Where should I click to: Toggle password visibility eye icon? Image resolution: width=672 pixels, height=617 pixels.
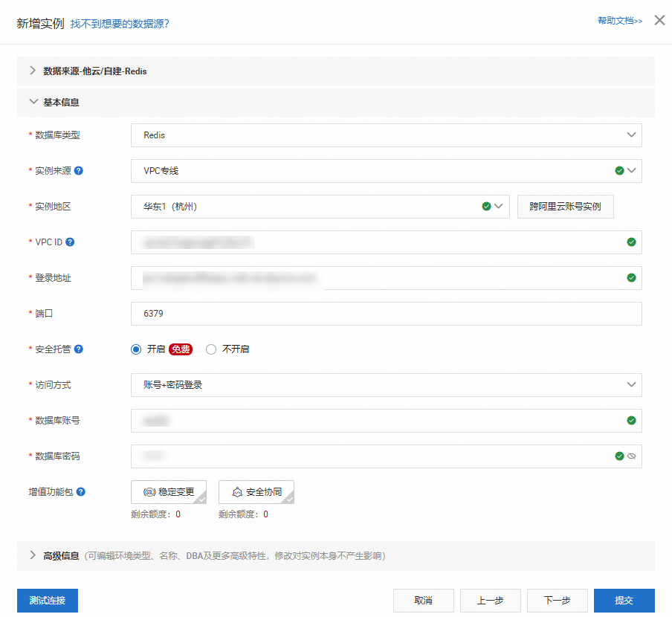point(631,456)
